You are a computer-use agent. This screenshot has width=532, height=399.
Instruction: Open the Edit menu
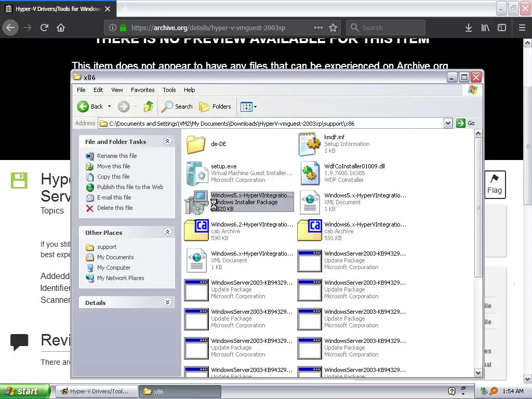point(98,90)
